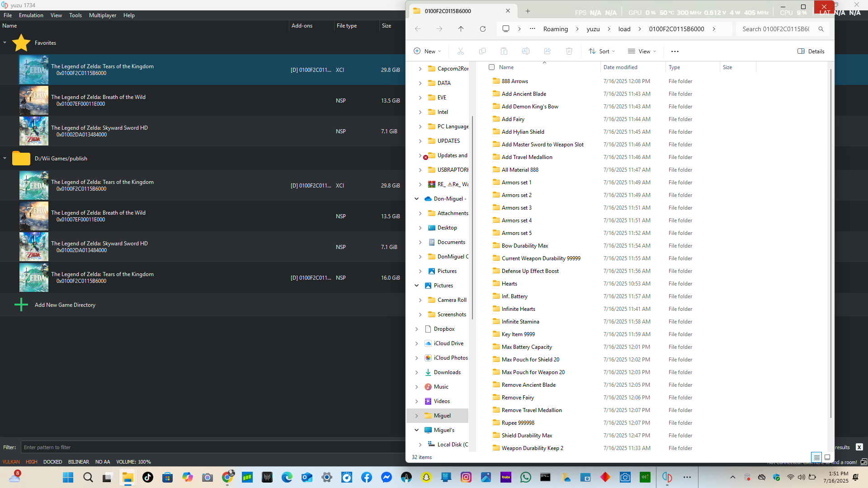Open the Multiplayer menu in yuzu

tap(103, 15)
